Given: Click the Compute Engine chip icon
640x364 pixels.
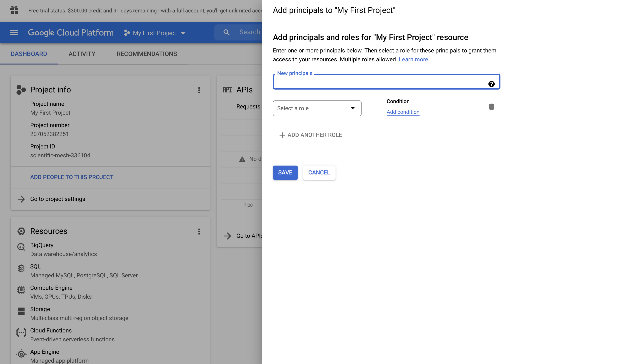Looking at the screenshot, I should pyautogui.click(x=21, y=290).
